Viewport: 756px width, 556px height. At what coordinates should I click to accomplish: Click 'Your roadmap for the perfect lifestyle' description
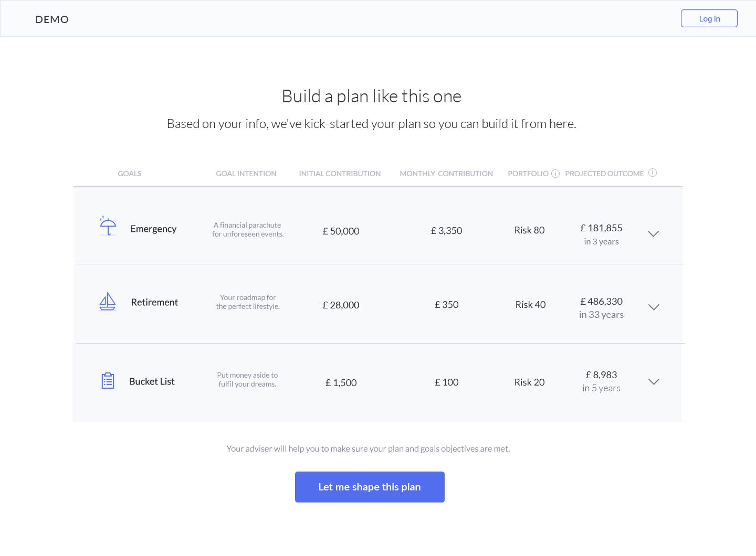(248, 302)
